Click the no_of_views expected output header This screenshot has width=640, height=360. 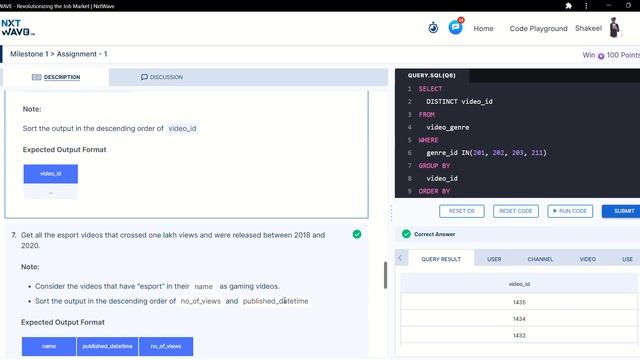pyautogui.click(x=166, y=346)
